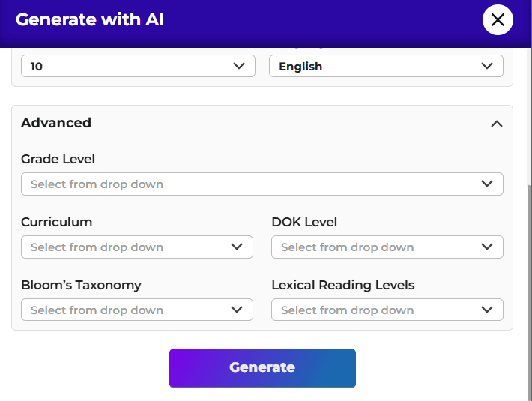This screenshot has width=532, height=401.
Task: Open the Curriculum dropdown
Action: coord(137,247)
